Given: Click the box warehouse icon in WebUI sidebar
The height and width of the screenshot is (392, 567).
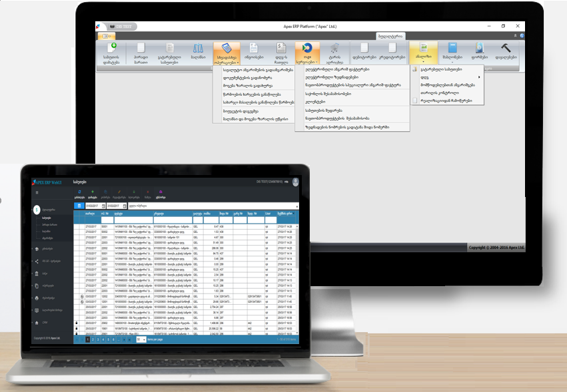Looking at the screenshot, I should point(37,249).
